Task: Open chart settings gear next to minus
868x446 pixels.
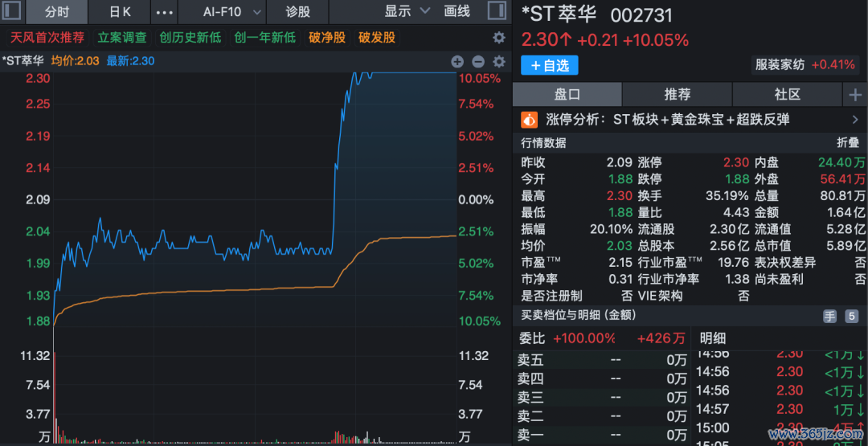Action: point(499,61)
